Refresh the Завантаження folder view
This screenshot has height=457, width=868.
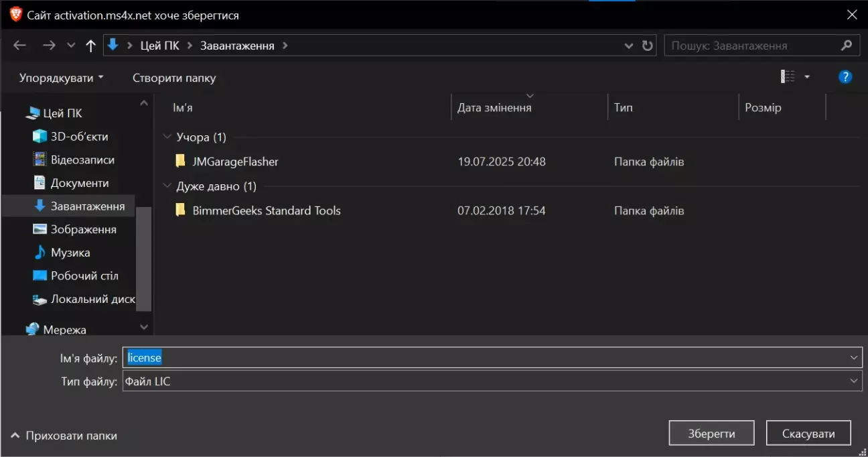(x=647, y=46)
